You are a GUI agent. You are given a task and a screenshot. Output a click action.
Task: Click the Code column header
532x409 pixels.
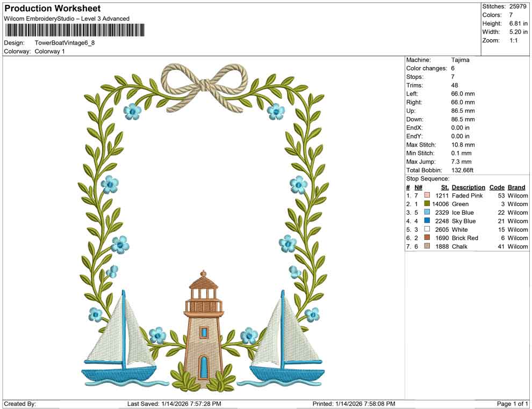pyautogui.click(x=497, y=187)
